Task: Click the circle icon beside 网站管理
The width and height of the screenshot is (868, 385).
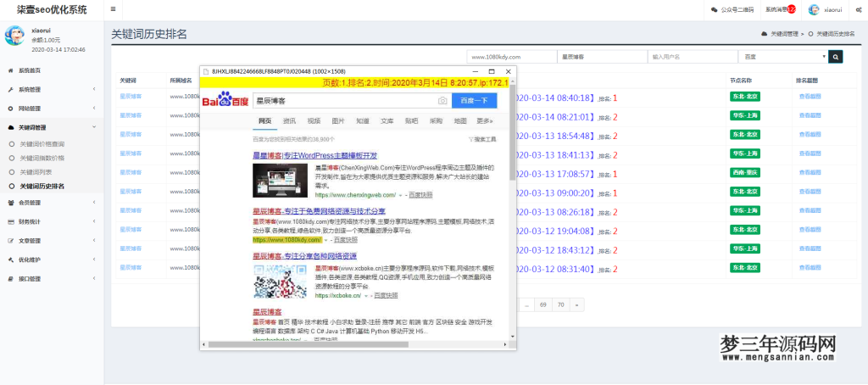Action: coord(10,109)
